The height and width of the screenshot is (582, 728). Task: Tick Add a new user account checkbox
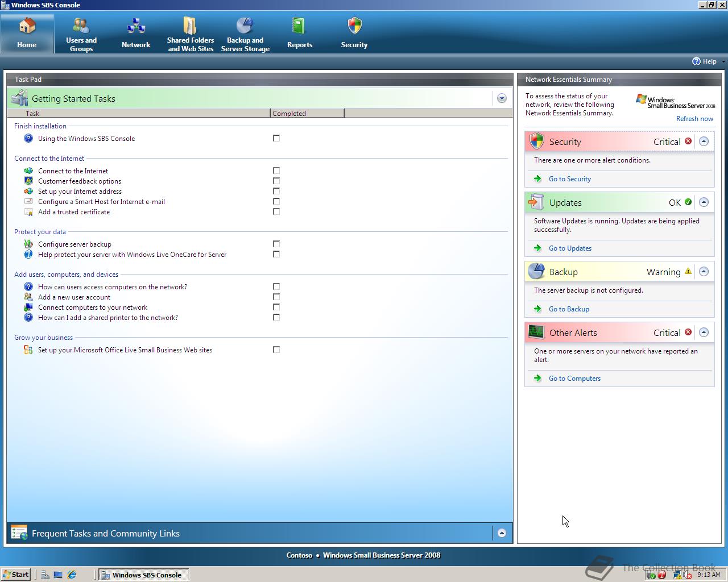click(276, 297)
